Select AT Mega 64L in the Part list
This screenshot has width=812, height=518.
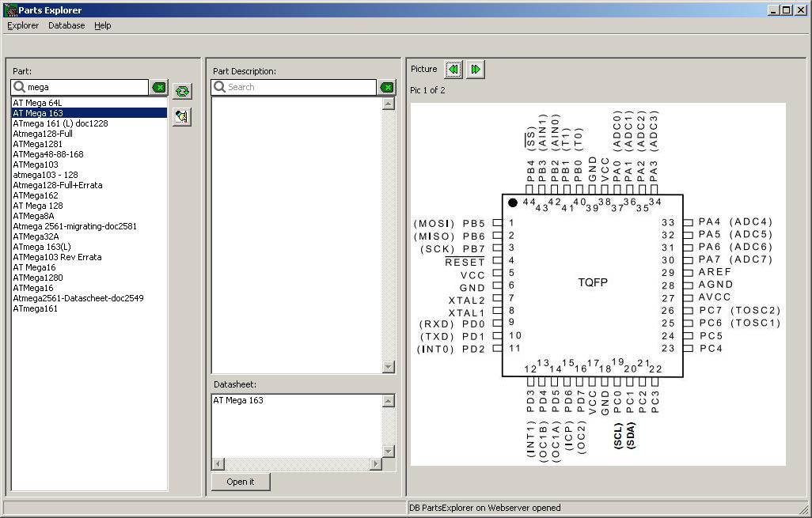coord(89,103)
